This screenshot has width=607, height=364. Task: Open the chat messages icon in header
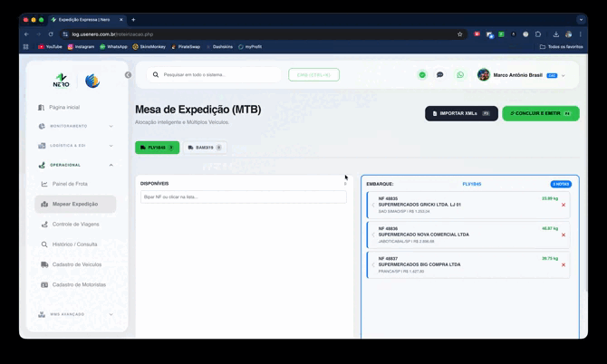440,75
